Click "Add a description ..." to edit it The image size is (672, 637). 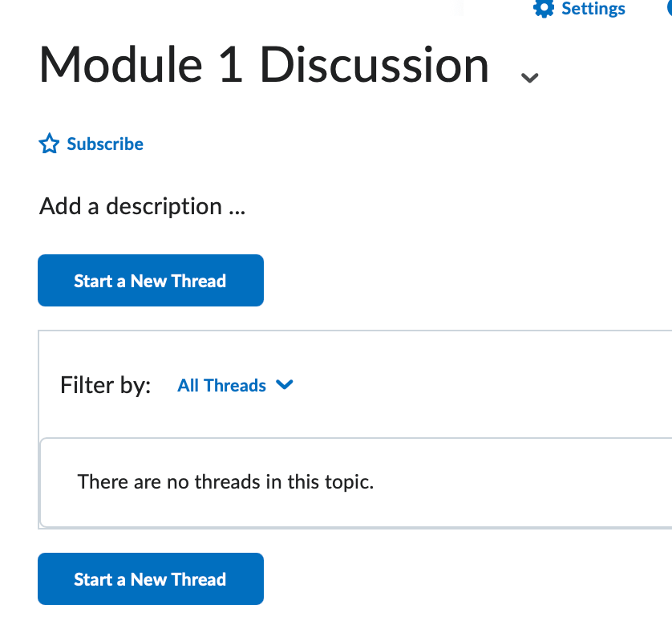[x=142, y=206]
